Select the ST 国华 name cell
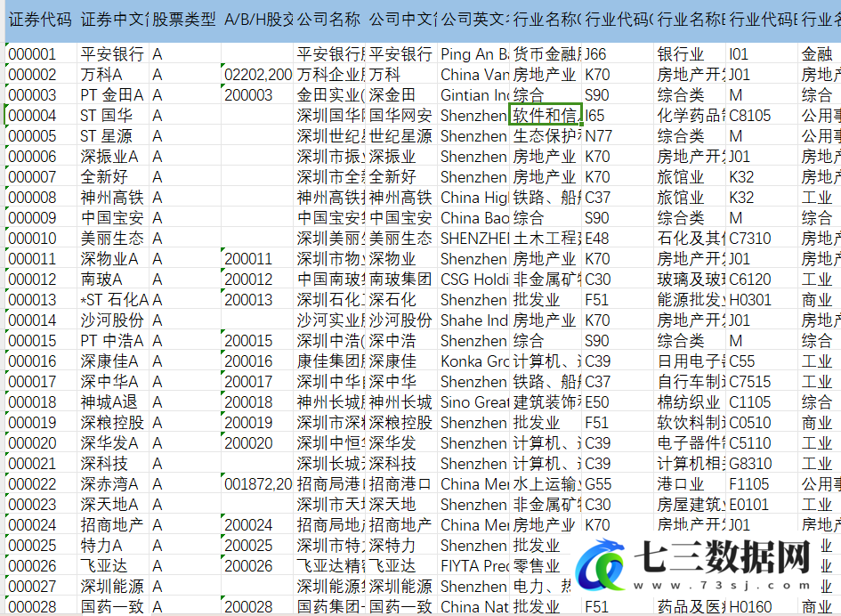The width and height of the screenshot is (841, 616). [x=113, y=116]
